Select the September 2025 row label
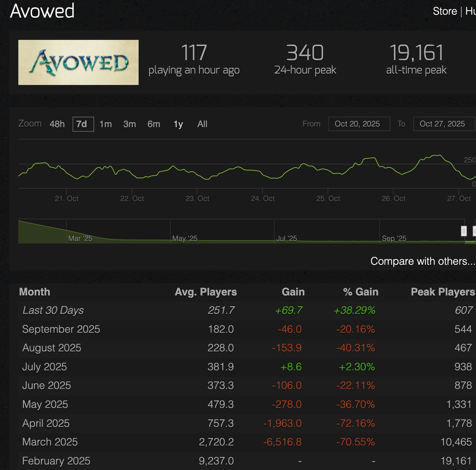The width and height of the screenshot is (476, 470). (61, 329)
